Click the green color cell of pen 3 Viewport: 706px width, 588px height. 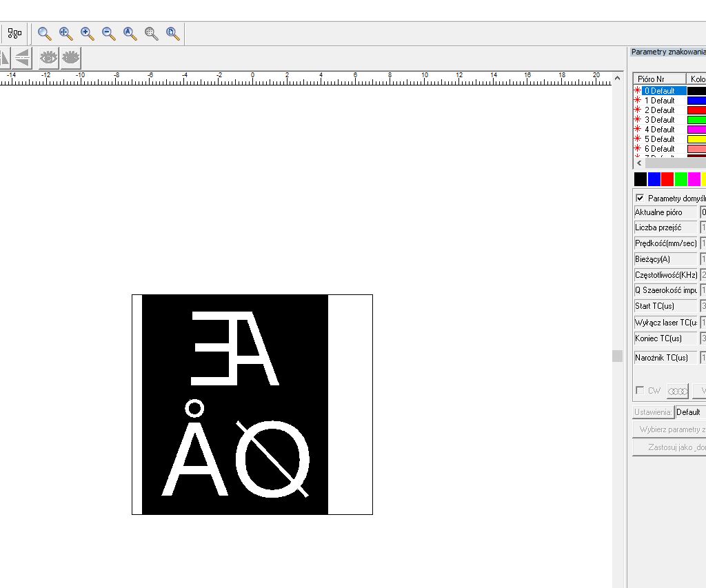[696, 120]
